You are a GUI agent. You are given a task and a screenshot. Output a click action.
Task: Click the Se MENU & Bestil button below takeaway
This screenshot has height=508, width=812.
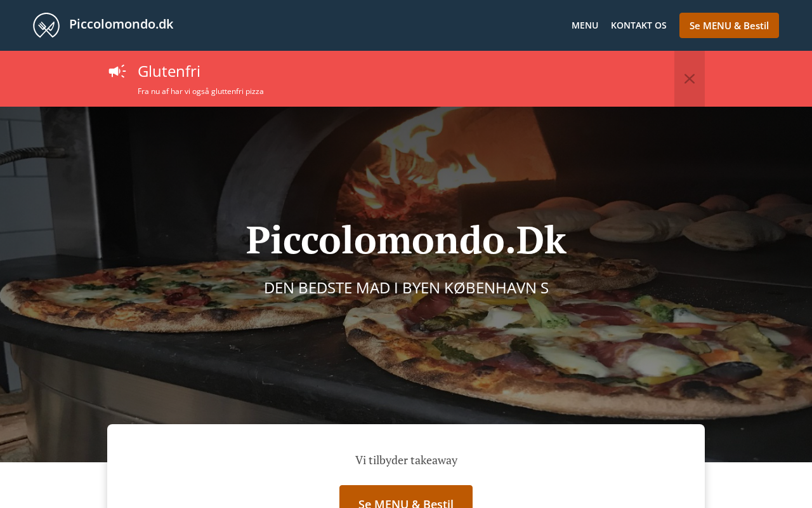[406, 497]
